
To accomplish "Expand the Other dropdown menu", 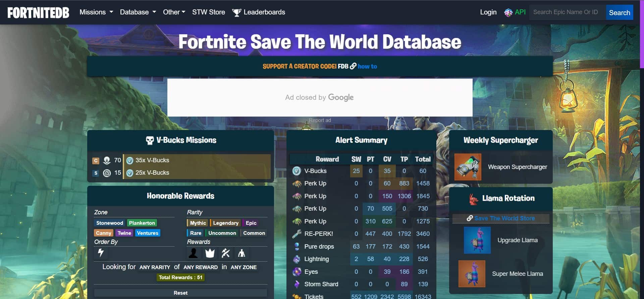I will point(174,12).
